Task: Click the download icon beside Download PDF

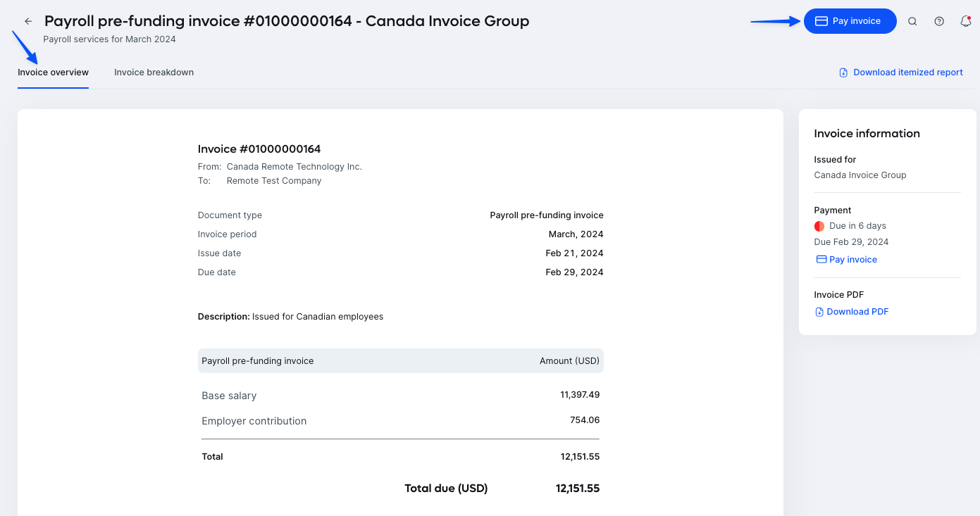Action: [x=819, y=311]
